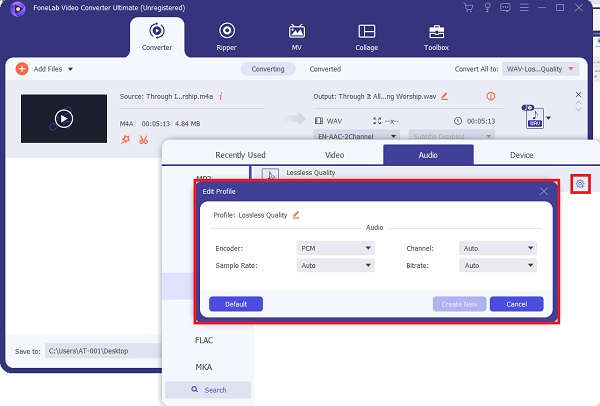Screen dimensions: 600x406
Task: Click the Default button
Action: 236,304
